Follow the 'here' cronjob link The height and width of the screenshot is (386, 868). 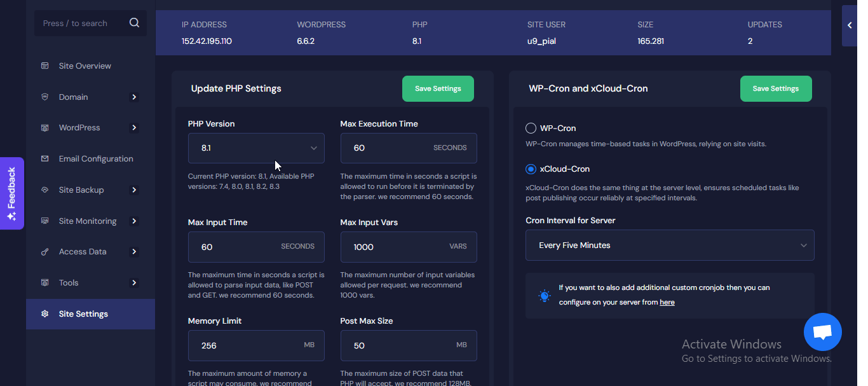(667, 303)
